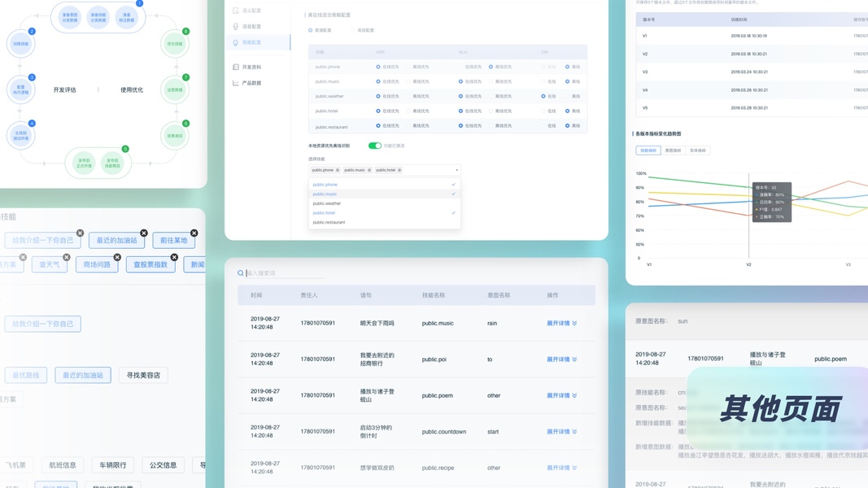This screenshot has width=868, height=488.
Task: Choose NLU 离线优先 for the public.music row
Action: (491, 81)
